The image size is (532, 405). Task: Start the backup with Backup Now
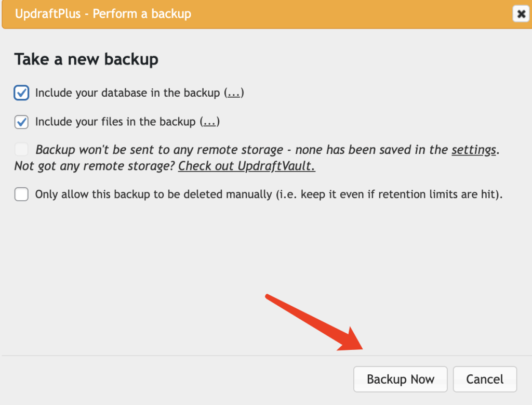tap(400, 379)
